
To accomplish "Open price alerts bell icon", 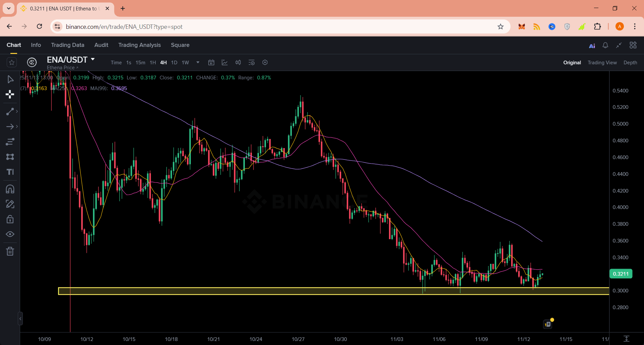I will (x=605, y=45).
